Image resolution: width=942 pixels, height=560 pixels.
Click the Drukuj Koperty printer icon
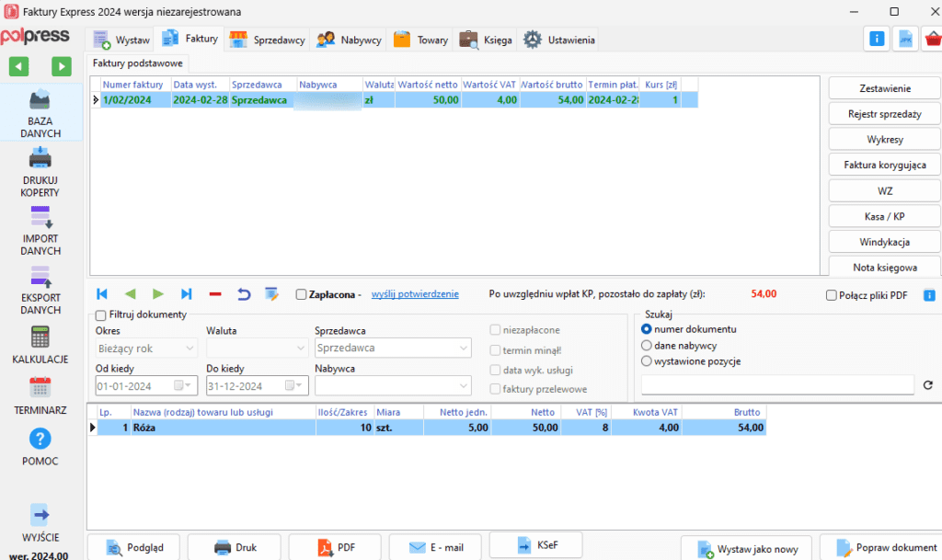[x=40, y=159]
